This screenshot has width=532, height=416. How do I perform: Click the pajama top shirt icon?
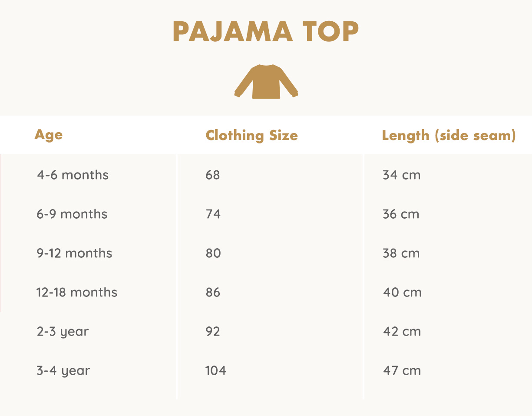(x=266, y=81)
